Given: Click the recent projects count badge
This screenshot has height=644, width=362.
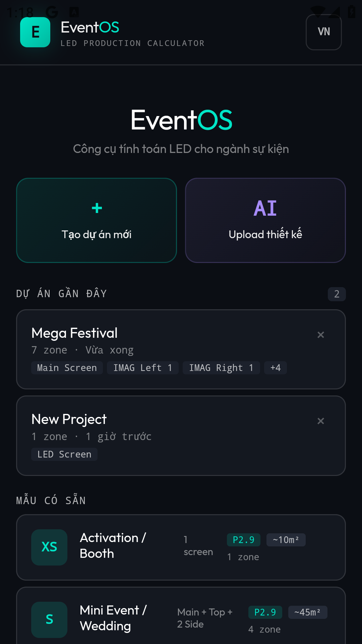Looking at the screenshot, I should (x=337, y=294).
